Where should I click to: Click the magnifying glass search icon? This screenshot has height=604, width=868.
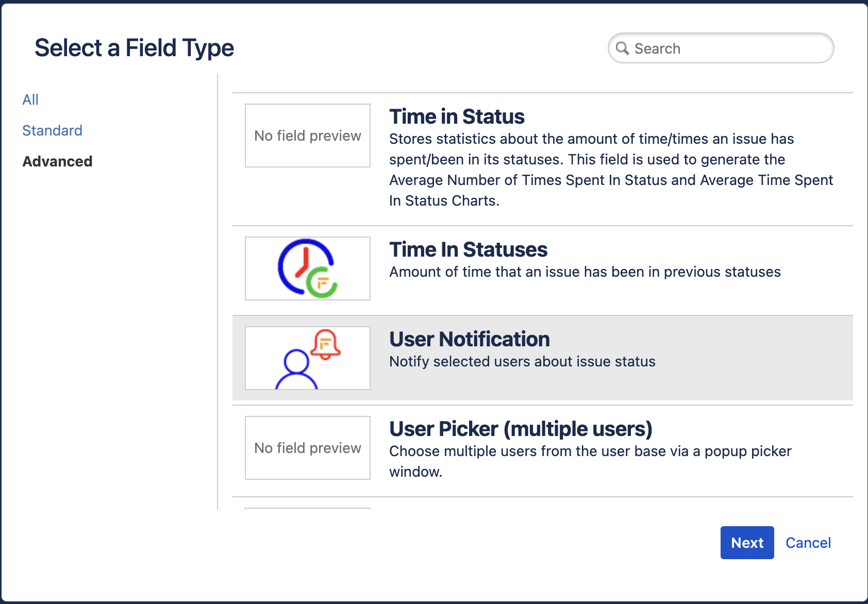tap(623, 48)
